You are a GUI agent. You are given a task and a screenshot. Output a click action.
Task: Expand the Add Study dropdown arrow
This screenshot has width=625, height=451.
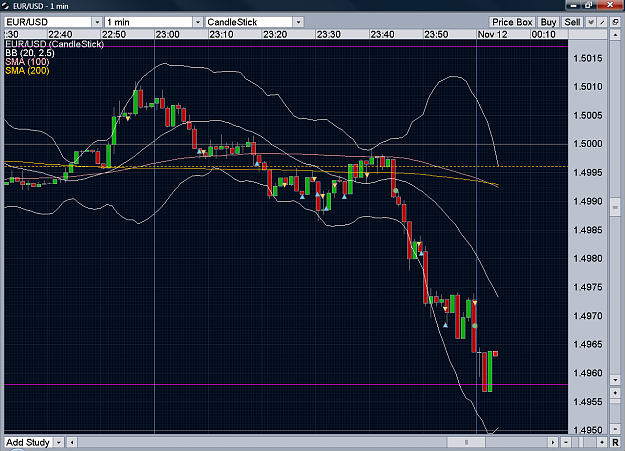pos(59,442)
